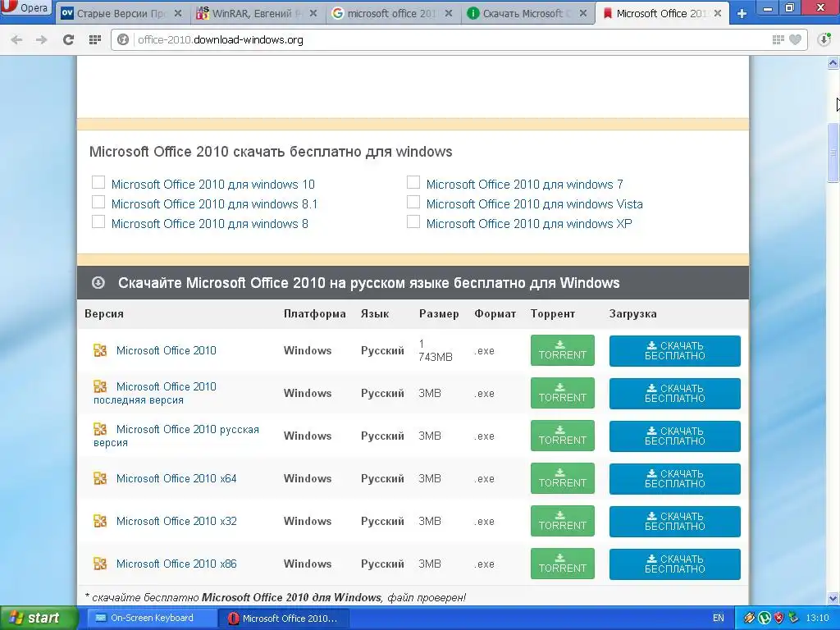Close the Google microsoft office tab
The height and width of the screenshot is (630, 840).
(x=449, y=13)
